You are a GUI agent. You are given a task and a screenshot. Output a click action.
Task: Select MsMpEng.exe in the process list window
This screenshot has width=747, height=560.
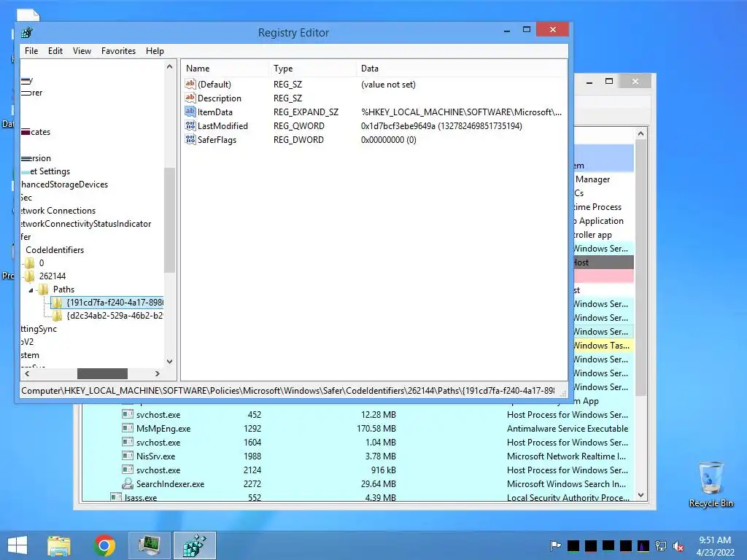coord(163,429)
